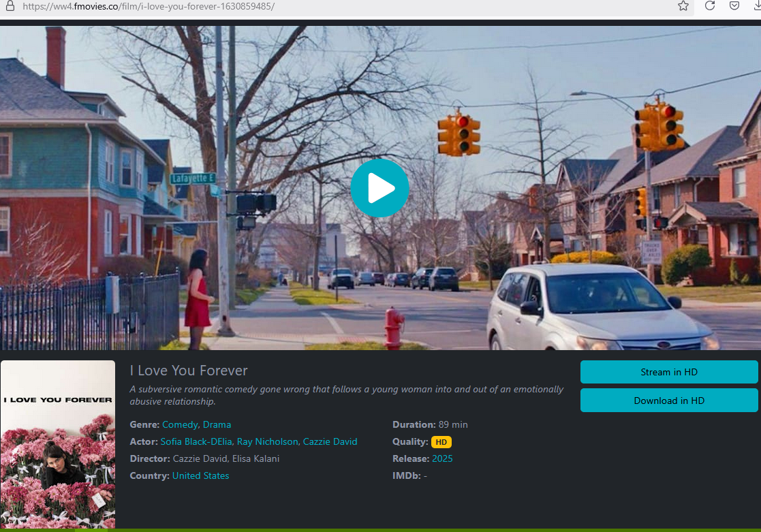Click the HD quality badge
761x532 pixels.
pos(441,441)
